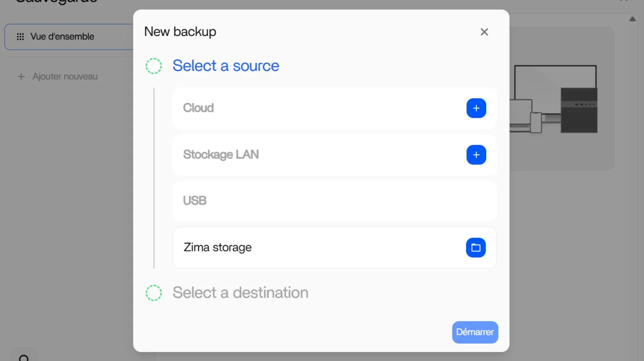Image resolution: width=644 pixels, height=361 pixels.
Task: Close the New backup dialog
Action: 484,32
